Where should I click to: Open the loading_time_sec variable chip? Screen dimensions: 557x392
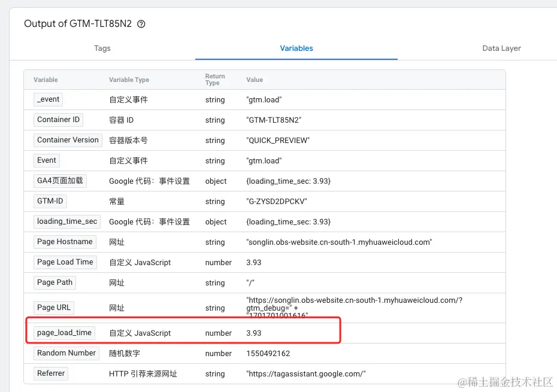pos(67,221)
